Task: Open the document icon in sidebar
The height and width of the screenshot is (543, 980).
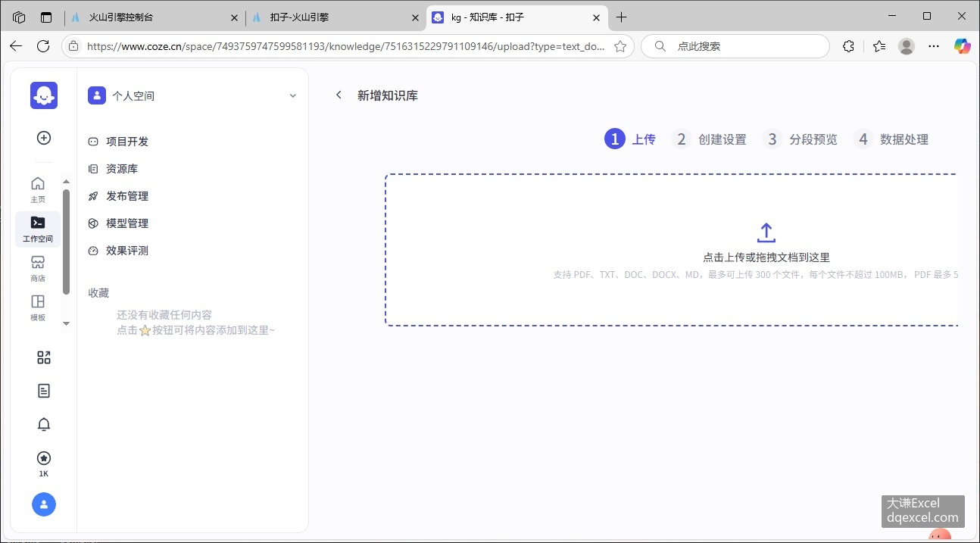Action: tap(44, 391)
